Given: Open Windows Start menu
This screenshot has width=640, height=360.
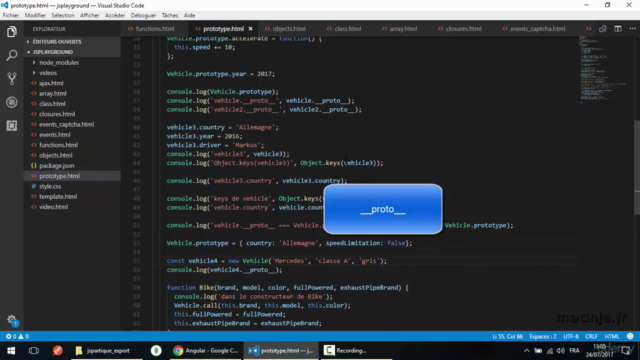Looking at the screenshot, I should [11, 351].
